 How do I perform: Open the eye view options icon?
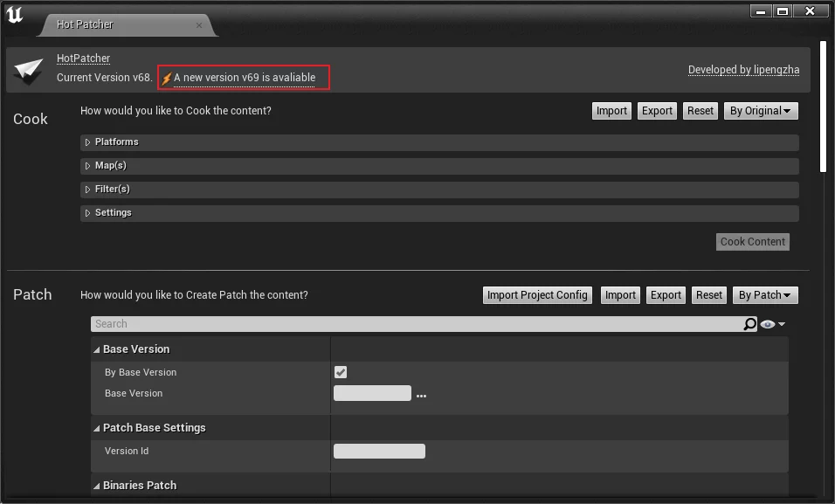[772, 324]
